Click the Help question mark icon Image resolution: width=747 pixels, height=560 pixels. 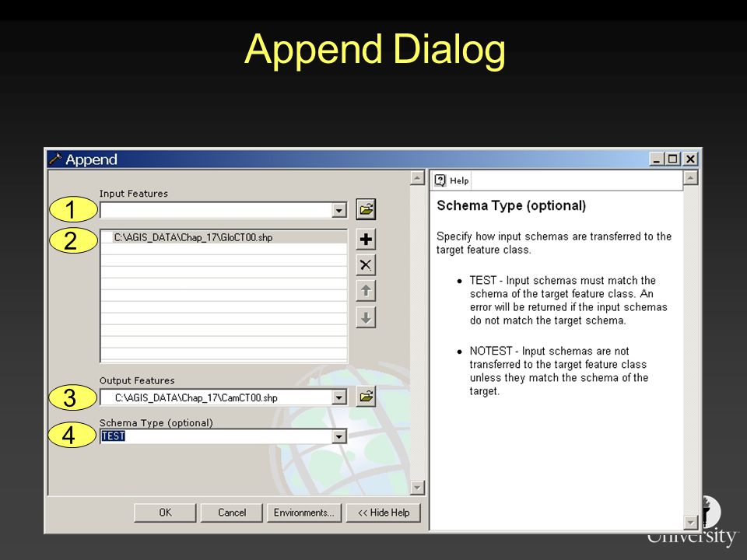440,180
